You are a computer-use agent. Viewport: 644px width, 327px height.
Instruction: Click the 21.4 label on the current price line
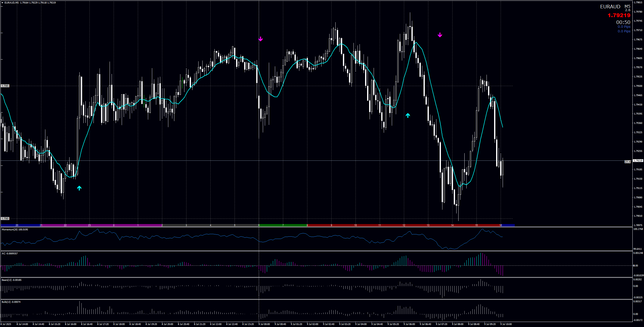[x=628, y=162]
